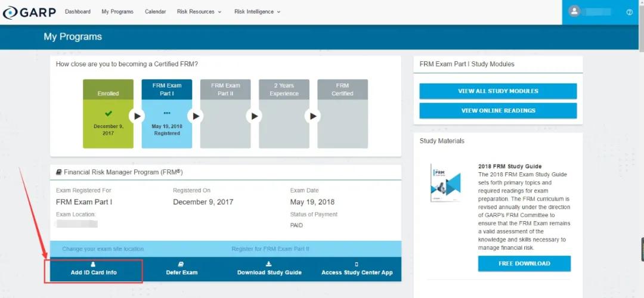The width and height of the screenshot is (644, 298).
Task: Click View Online Readings button
Action: pos(498,110)
